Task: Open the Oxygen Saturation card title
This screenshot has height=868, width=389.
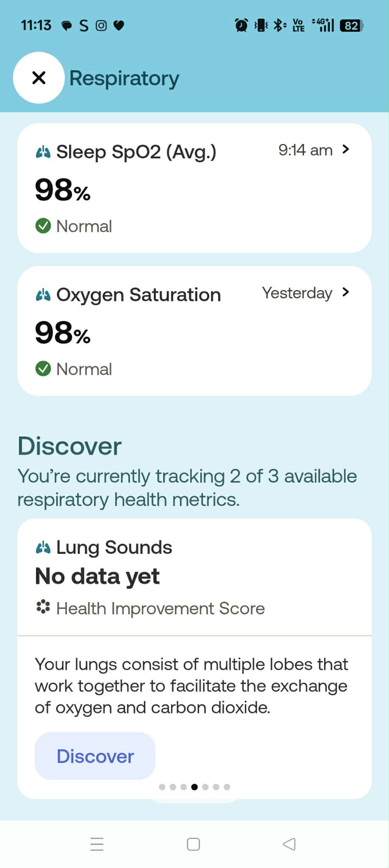Action: 139,295
